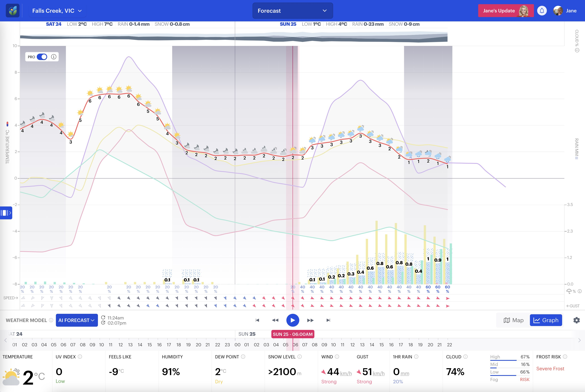This screenshot has height=392, width=585.
Task: Select hour 12 on Sunday's timeline
Action: tap(352, 345)
